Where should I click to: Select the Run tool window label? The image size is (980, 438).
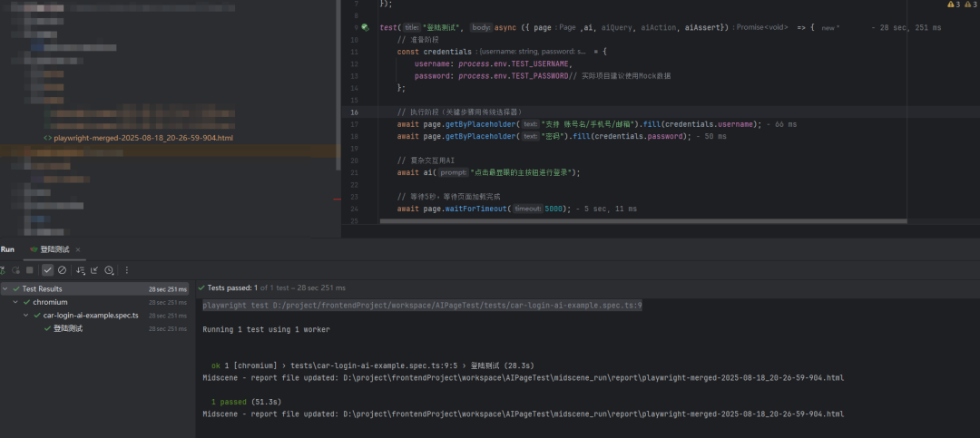[7, 249]
